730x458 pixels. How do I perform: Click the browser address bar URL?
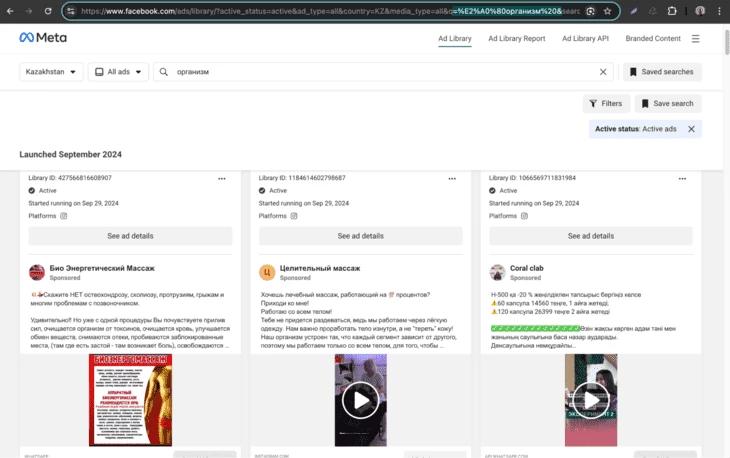pos(331,11)
